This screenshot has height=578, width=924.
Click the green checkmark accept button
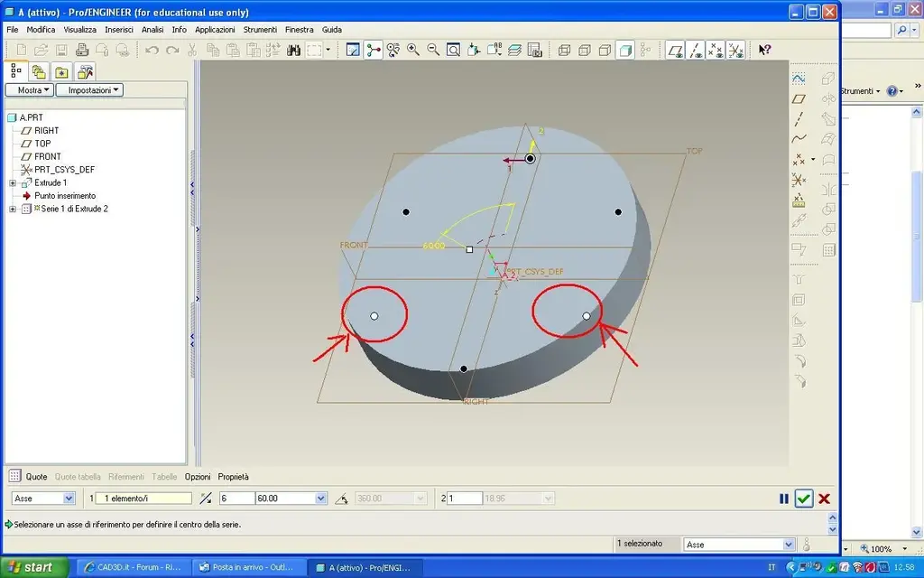804,499
